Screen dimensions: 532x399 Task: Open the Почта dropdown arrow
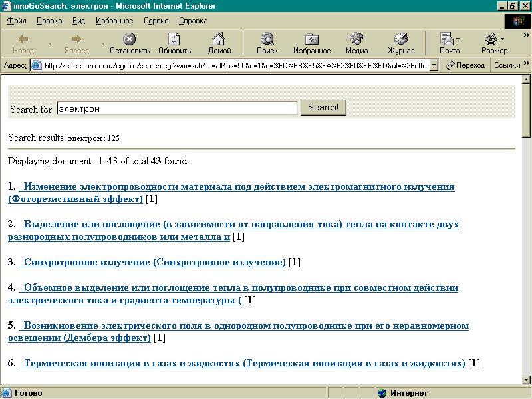[x=458, y=39]
